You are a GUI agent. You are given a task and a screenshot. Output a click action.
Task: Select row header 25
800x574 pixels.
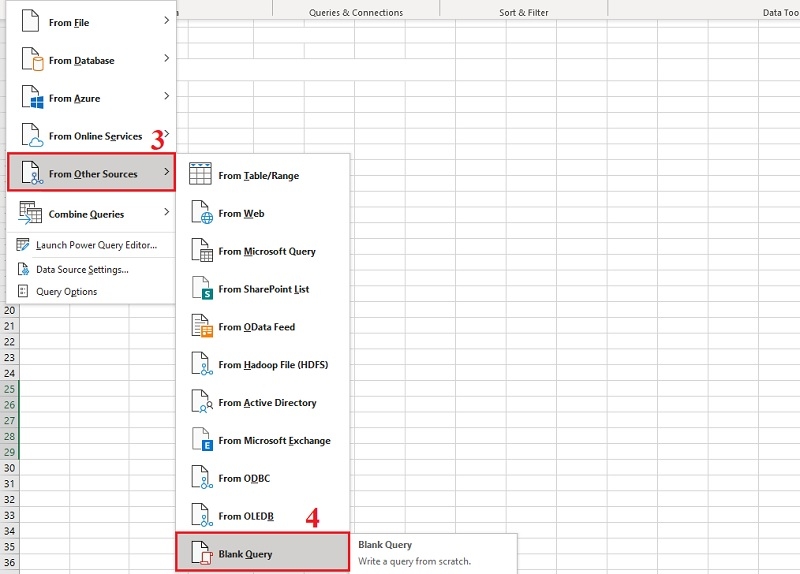[10, 389]
